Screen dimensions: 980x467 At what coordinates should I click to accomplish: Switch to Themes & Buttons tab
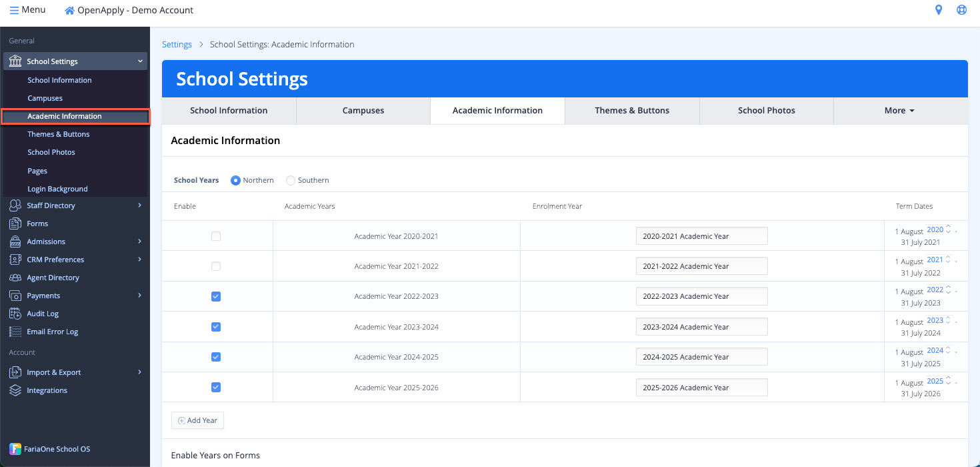[632, 111]
